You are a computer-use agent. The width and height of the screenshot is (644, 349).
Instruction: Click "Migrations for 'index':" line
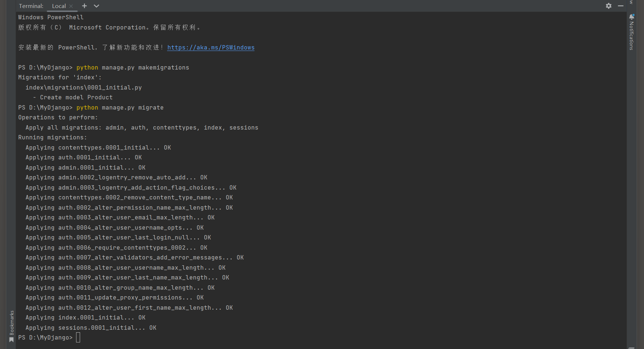pos(60,78)
